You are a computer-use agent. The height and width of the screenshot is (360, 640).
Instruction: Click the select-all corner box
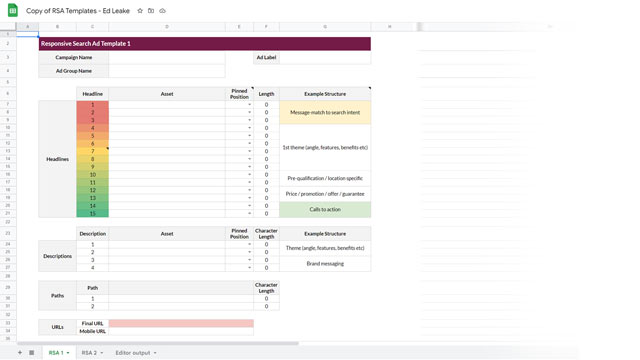coord(8,27)
